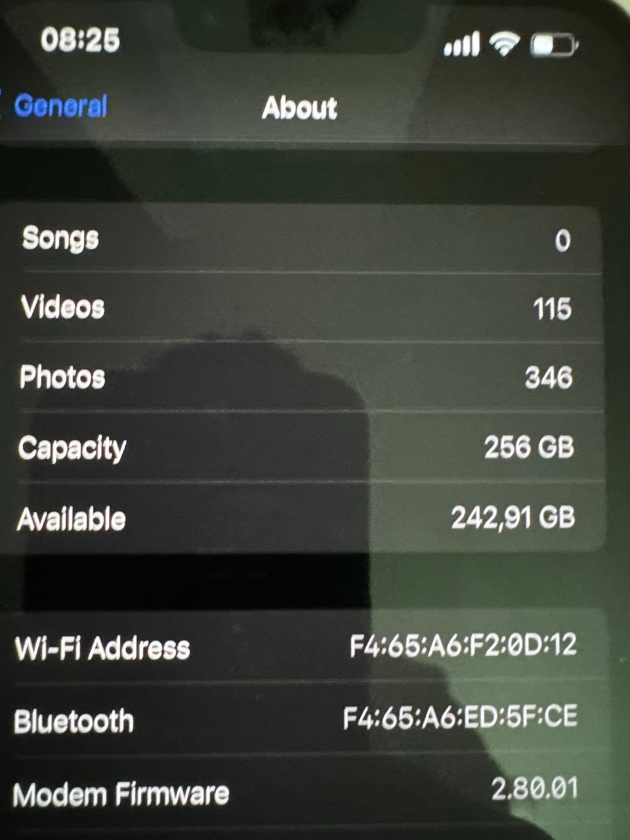Viewport: 630px width, 840px height.
Task: Select the Available row label
Action: coord(72,519)
